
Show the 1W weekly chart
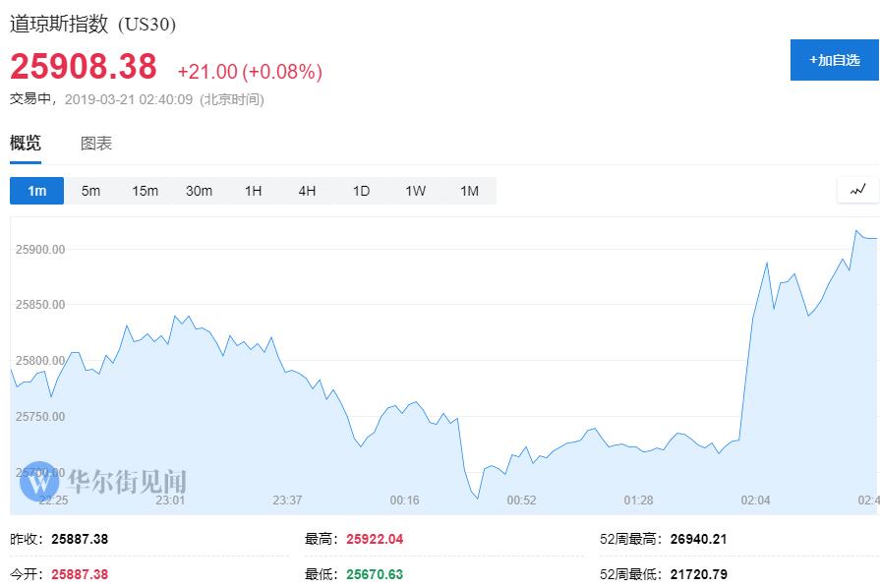415,191
